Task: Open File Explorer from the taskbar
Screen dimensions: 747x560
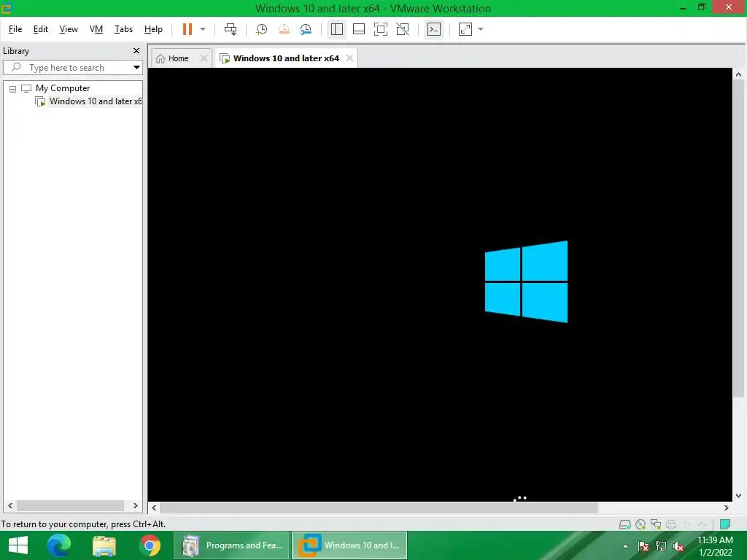Action: point(104,545)
